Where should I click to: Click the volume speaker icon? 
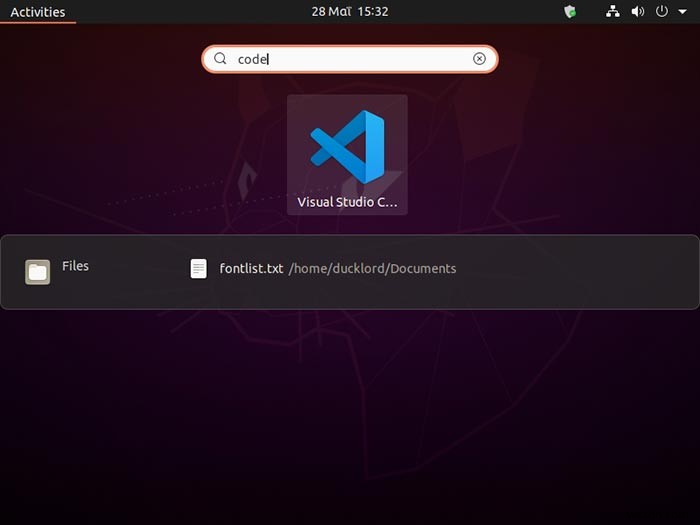click(x=638, y=12)
